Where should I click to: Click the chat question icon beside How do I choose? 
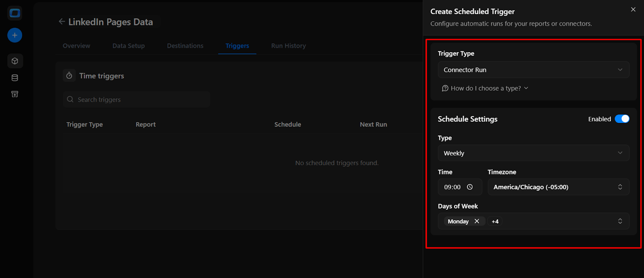pyautogui.click(x=445, y=88)
